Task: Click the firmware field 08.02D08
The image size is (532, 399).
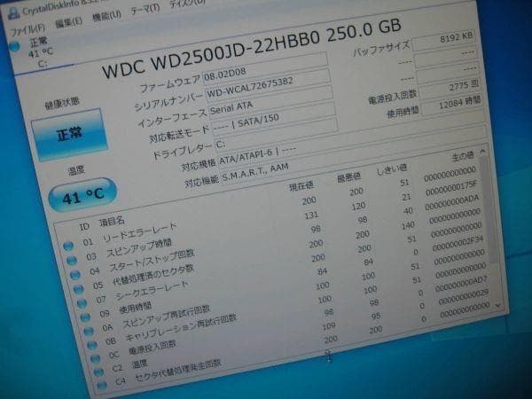Action: (x=265, y=69)
